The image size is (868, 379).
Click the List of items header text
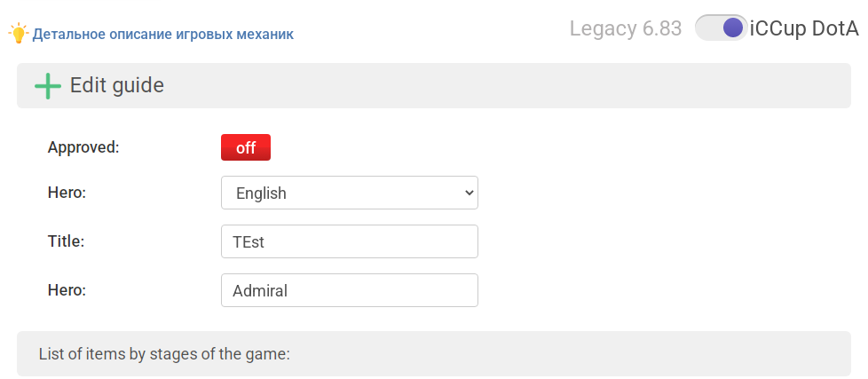(164, 354)
